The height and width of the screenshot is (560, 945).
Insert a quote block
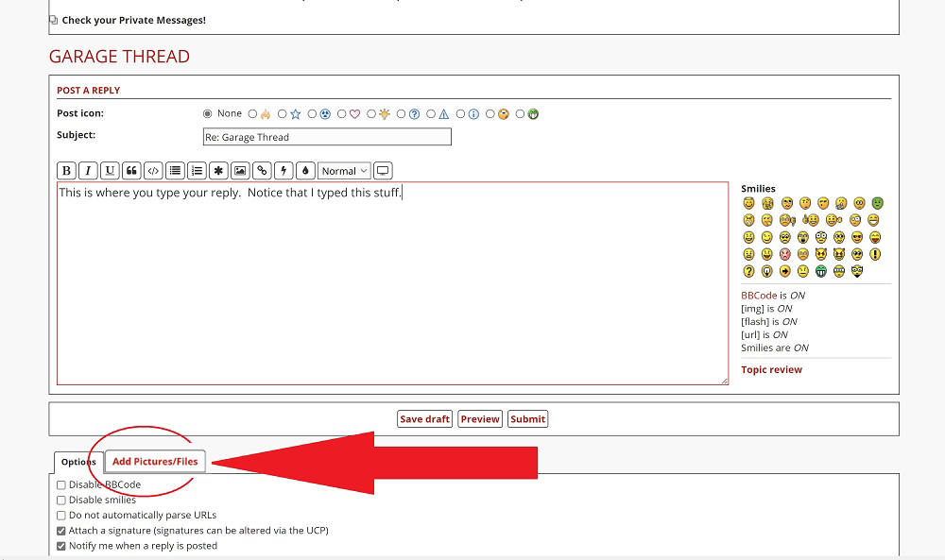[131, 171]
